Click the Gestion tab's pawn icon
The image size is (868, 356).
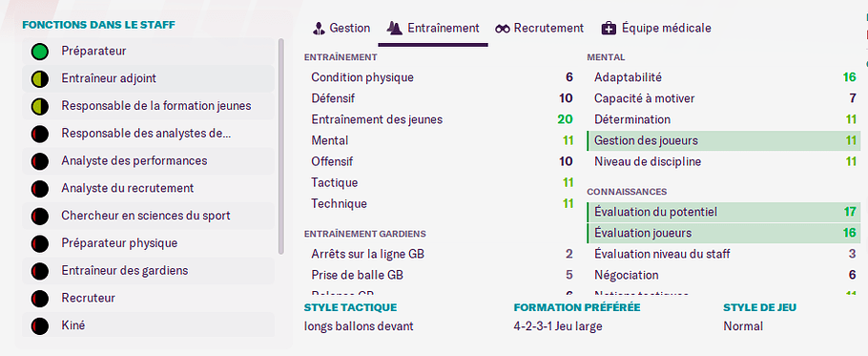(319, 29)
